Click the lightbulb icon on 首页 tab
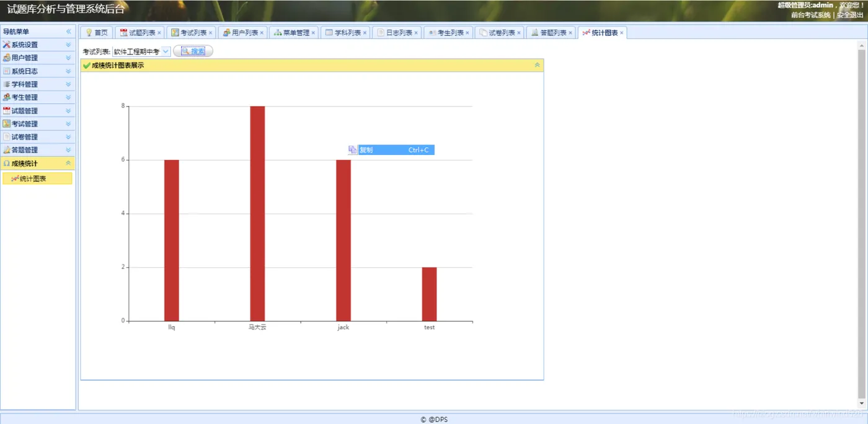 click(x=89, y=33)
